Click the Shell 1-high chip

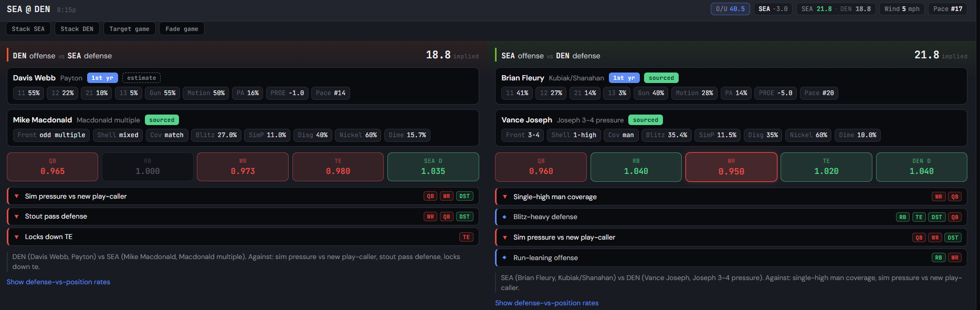(x=574, y=135)
